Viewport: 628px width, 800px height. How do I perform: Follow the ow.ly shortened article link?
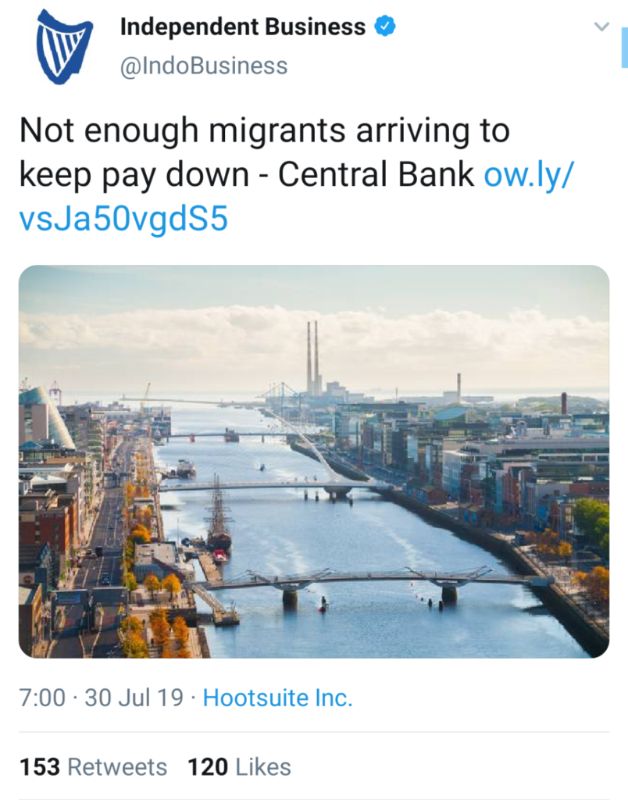[x=529, y=174]
